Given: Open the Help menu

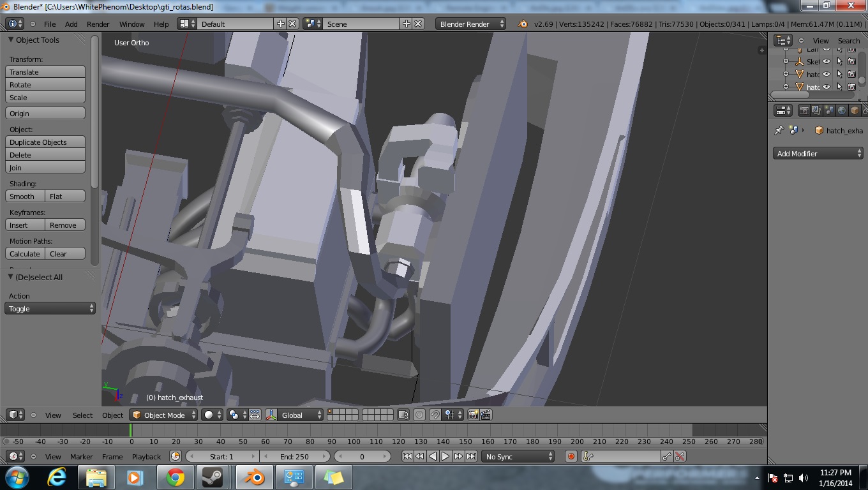Looking at the screenshot, I should click(x=161, y=24).
